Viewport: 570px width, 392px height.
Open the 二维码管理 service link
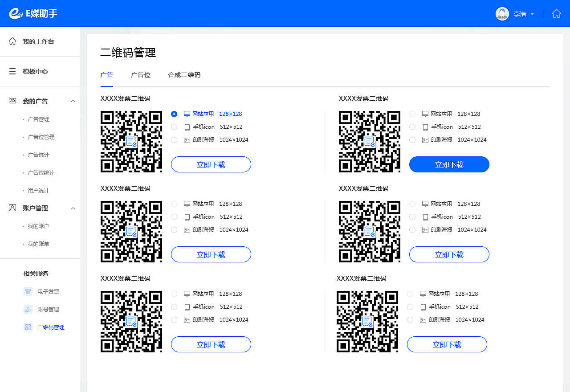(x=51, y=327)
